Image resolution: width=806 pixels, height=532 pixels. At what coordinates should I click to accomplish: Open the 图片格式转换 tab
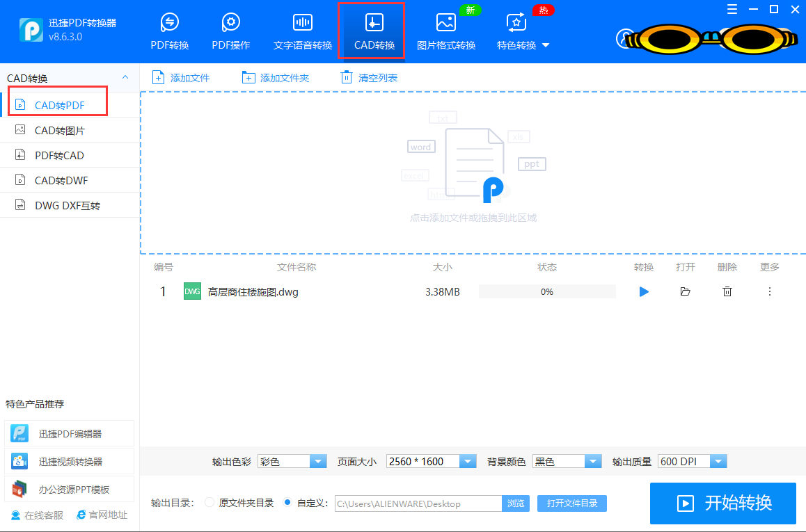point(445,31)
